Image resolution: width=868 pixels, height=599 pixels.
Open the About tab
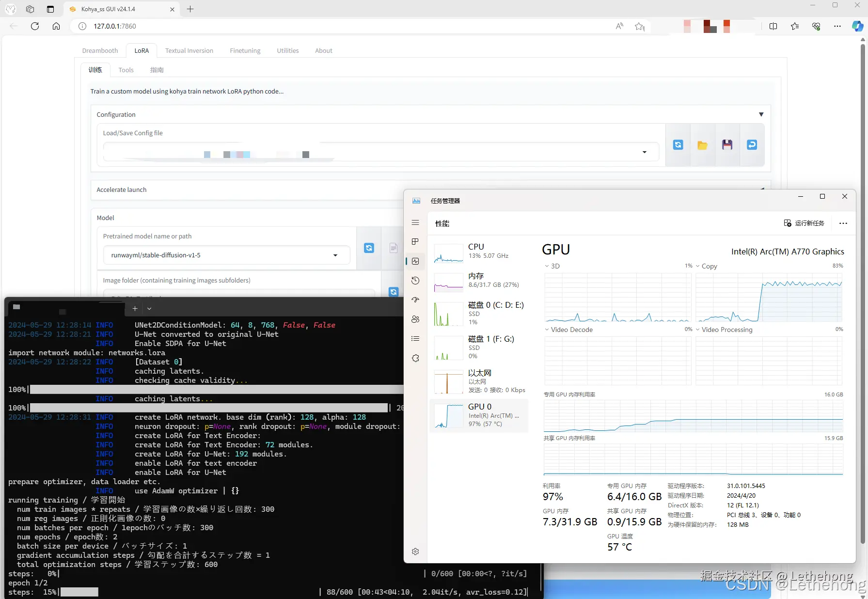[x=324, y=50]
